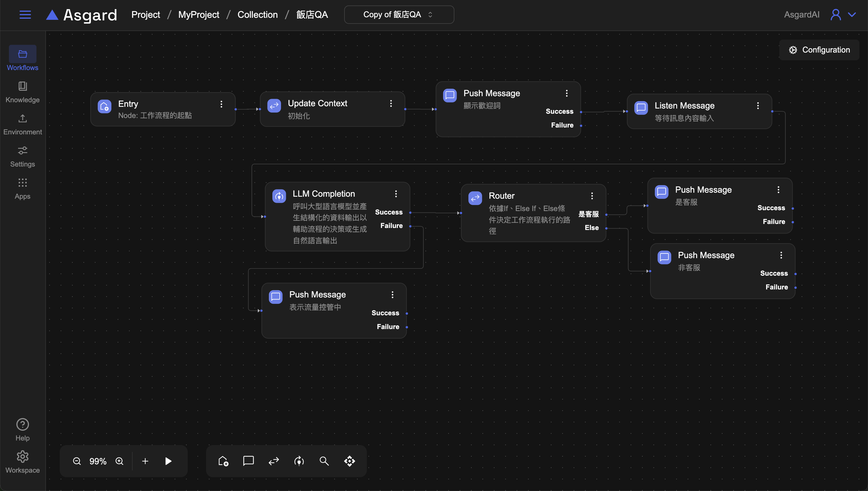Click the plus add button in toolbar
This screenshot has height=491, width=868.
[145, 461]
